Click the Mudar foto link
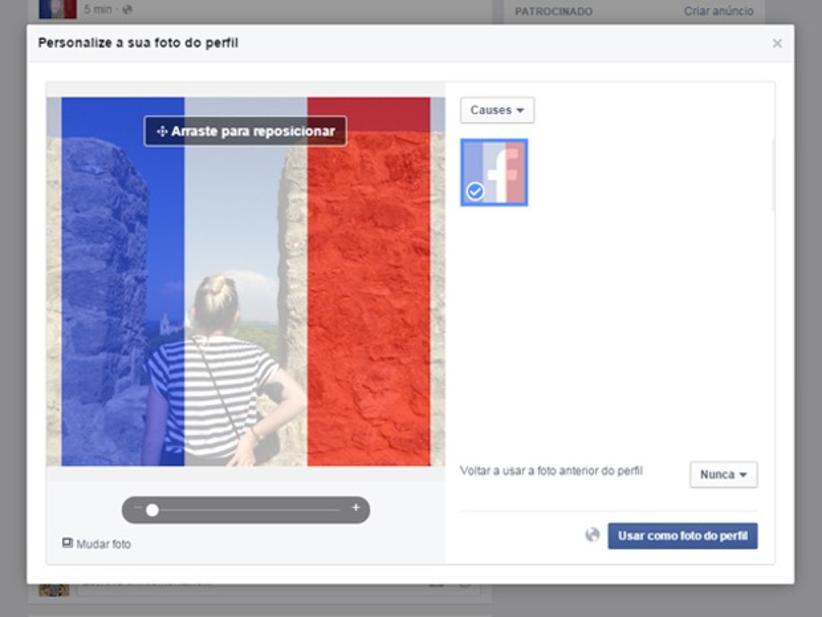Image resolution: width=822 pixels, height=617 pixels. click(x=103, y=544)
